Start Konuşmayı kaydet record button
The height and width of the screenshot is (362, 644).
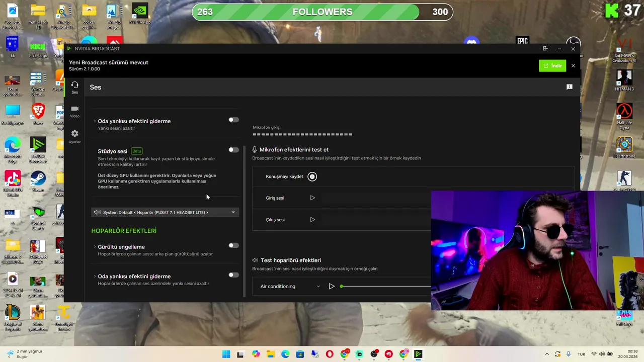tap(312, 176)
